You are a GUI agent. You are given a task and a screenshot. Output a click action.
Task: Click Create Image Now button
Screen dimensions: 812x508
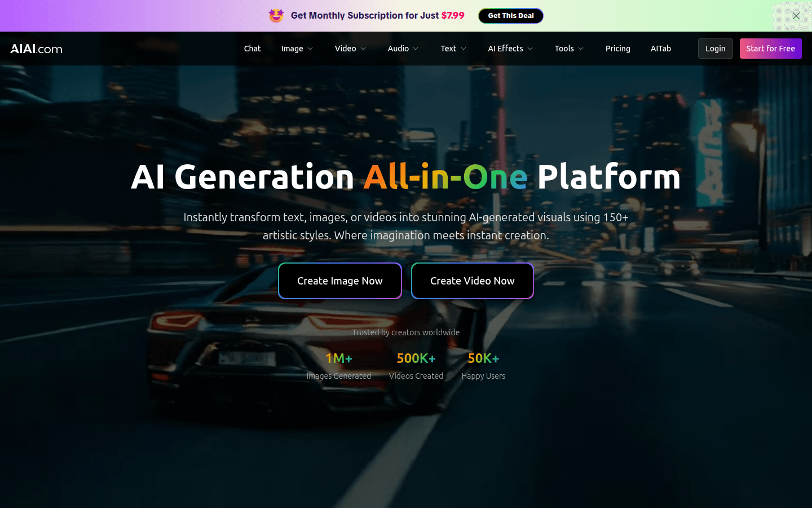coord(340,281)
